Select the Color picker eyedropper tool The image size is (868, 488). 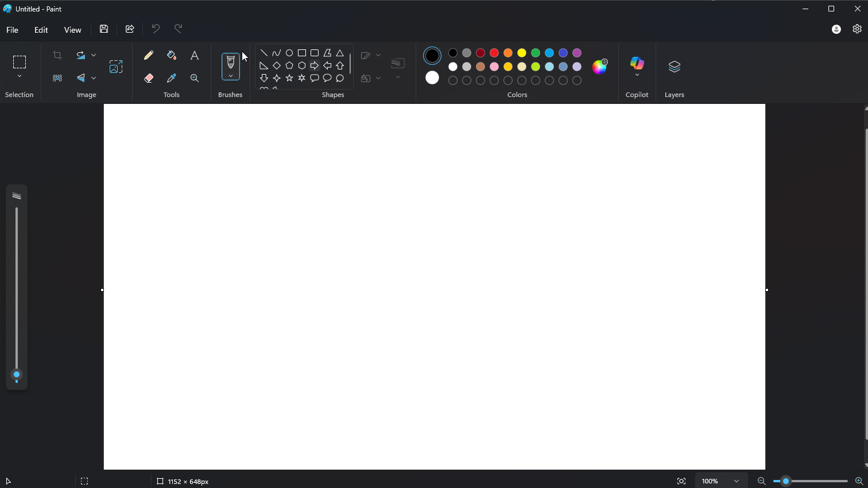[x=172, y=78]
